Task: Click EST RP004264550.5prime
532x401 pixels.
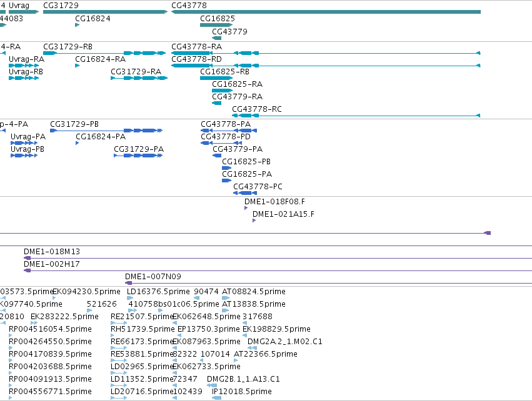Action: click(11, 348)
